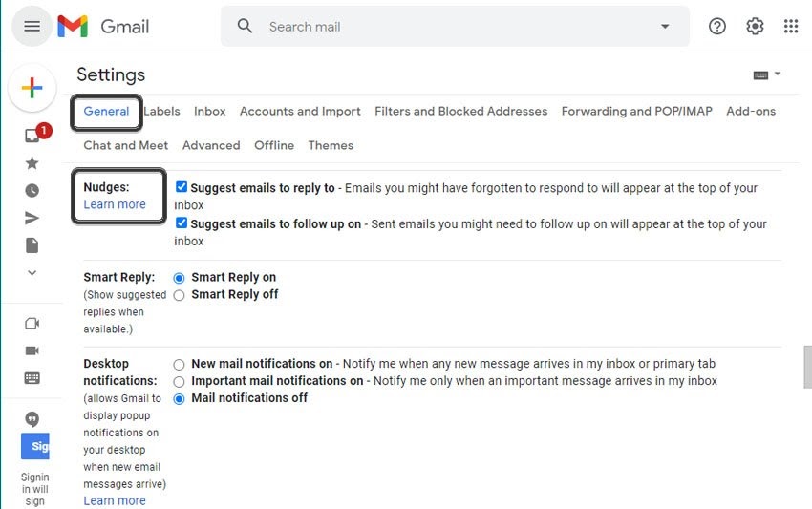Click the New meeting video icon
The image size is (812, 509).
pos(32,324)
